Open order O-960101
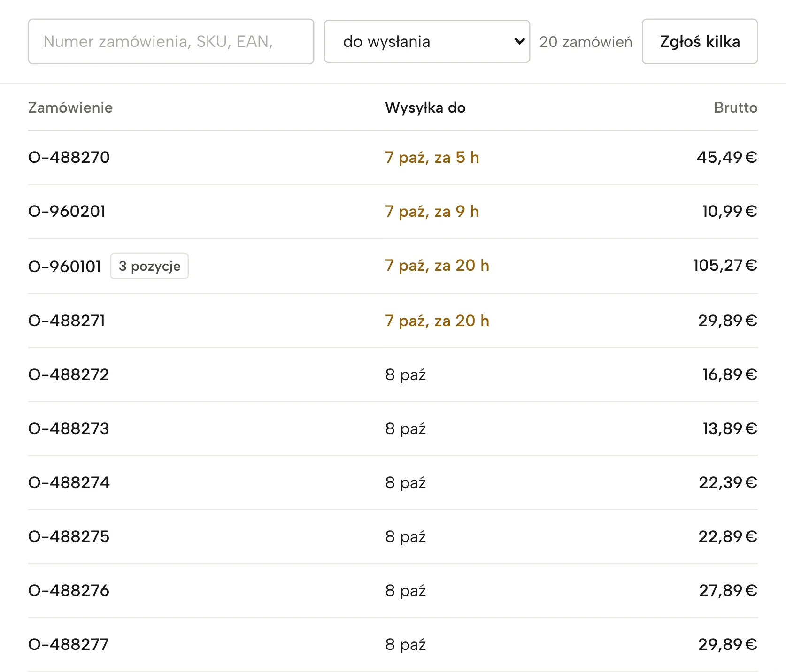This screenshot has width=786, height=672. [65, 266]
